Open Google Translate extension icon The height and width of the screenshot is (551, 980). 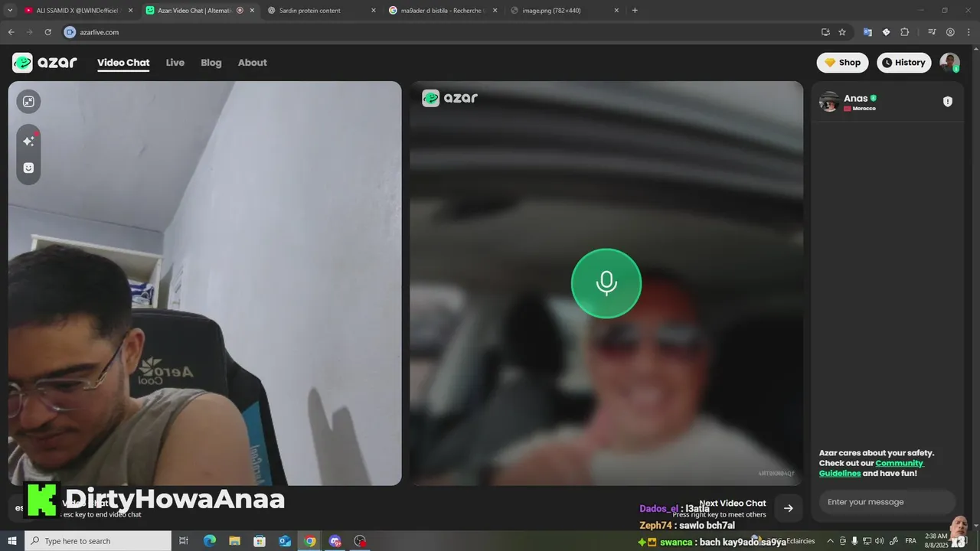point(867,32)
